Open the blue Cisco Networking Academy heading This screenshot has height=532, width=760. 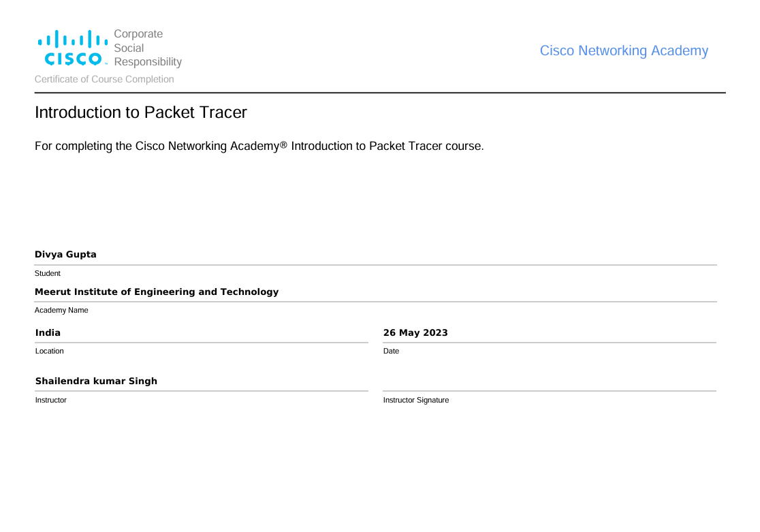point(624,50)
